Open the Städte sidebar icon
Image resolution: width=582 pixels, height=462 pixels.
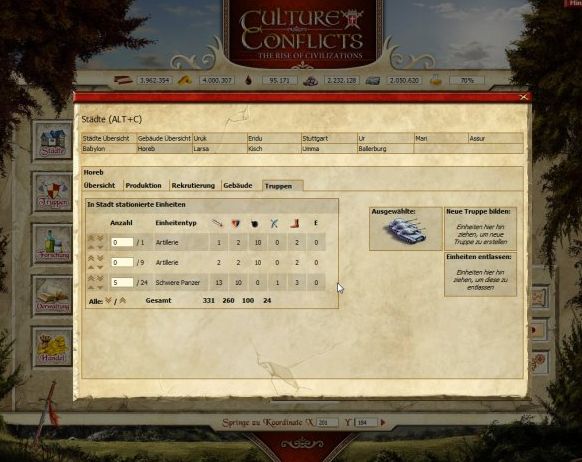pyautogui.click(x=52, y=140)
